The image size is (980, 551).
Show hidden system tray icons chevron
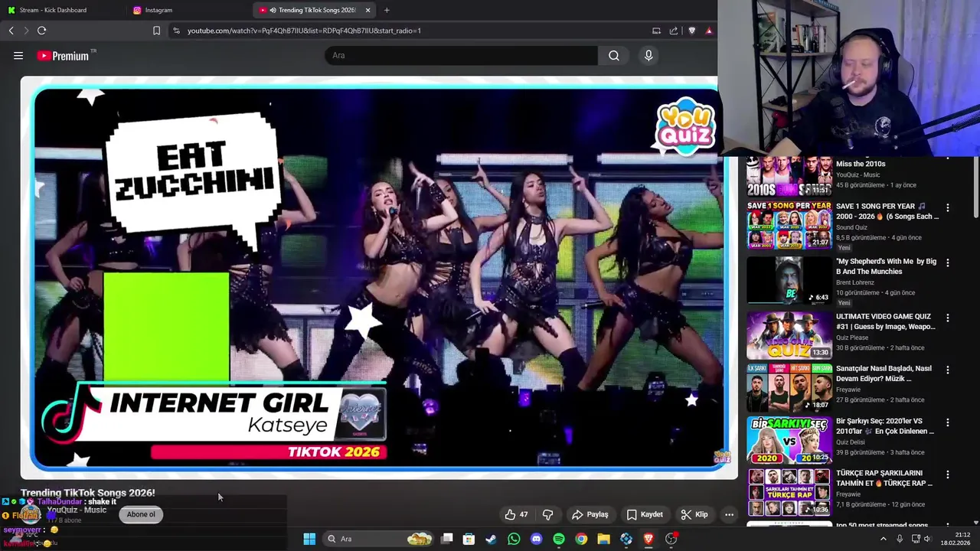pos(883,539)
